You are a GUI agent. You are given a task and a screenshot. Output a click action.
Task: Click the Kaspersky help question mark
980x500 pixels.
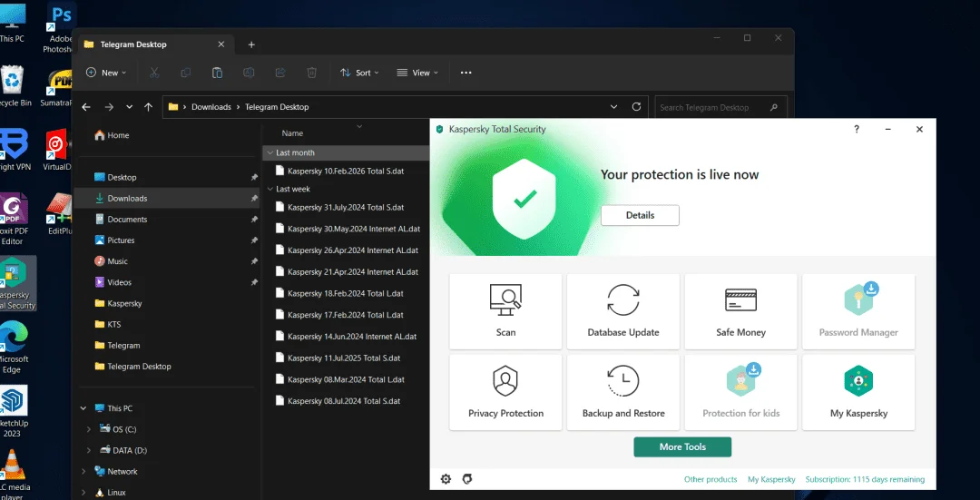tap(857, 129)
